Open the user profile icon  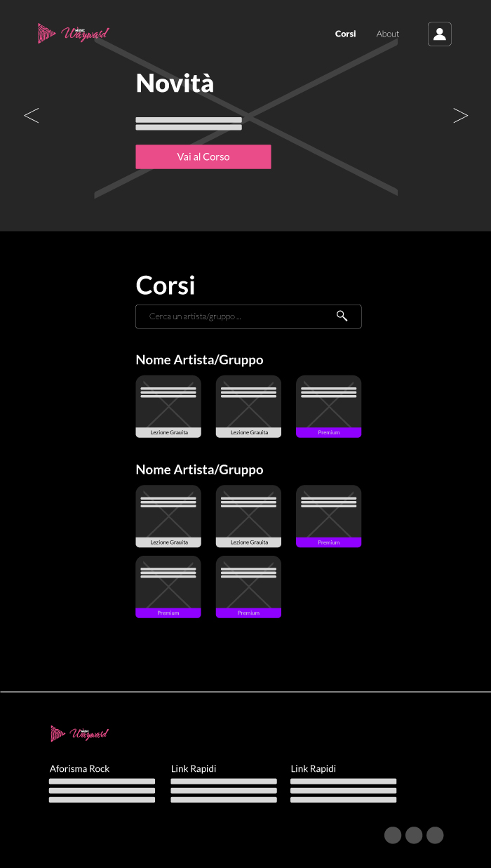point(440,34)
